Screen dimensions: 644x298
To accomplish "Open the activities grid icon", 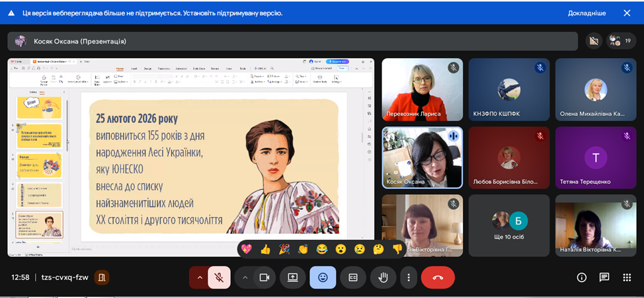I will pyautogui.click(x=627, y=278).
